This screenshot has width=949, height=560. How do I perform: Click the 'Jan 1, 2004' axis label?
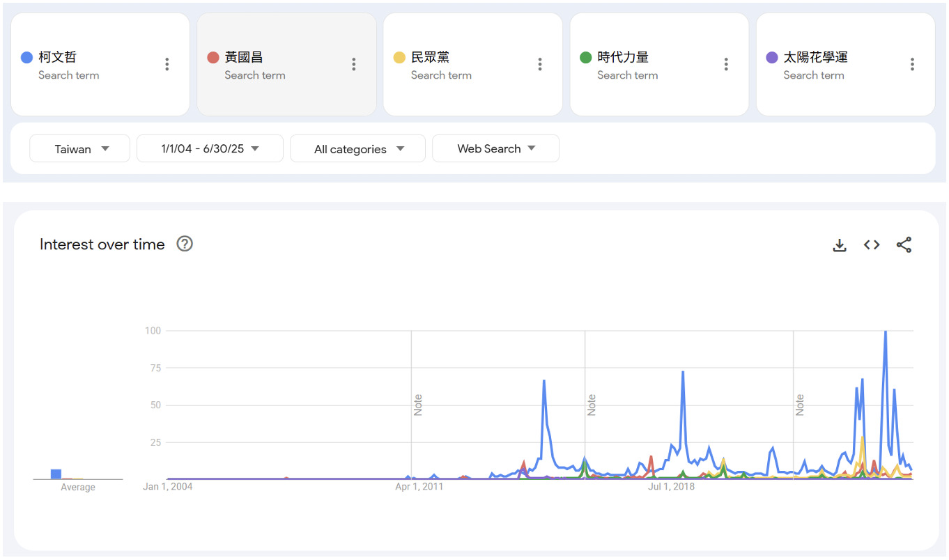click(168, 486)
